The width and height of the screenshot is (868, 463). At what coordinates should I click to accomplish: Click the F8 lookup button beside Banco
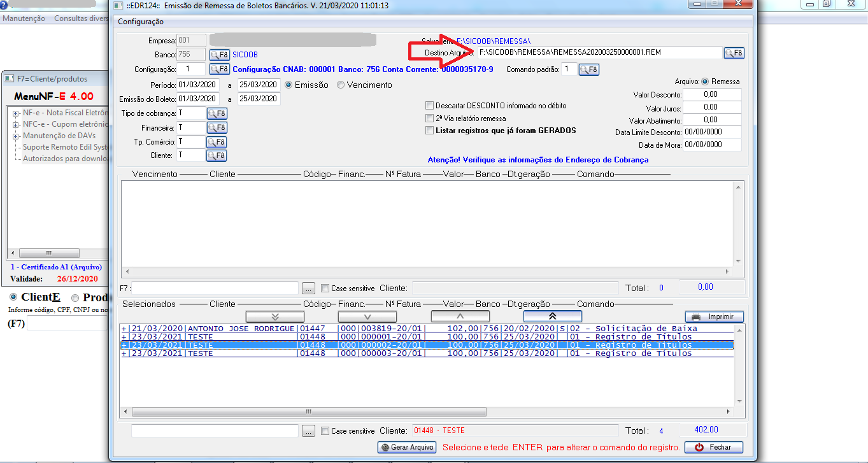tap(219, 55)
